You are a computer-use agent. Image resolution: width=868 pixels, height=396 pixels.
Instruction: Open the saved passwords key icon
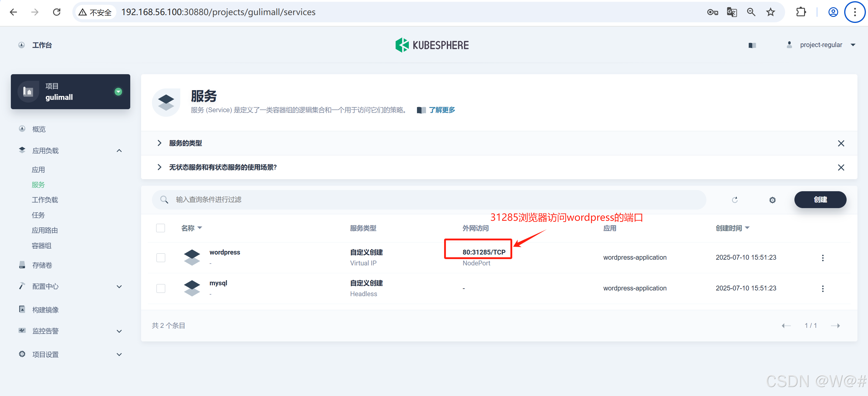pyautogui.click(x=712, y=12)
